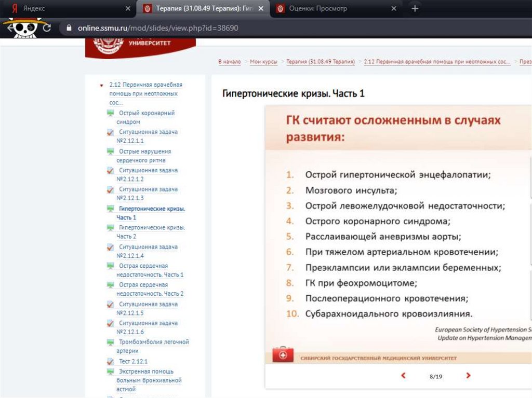Click presentation icon beside Острые нарушения сердечного ритма
The height and width of the screenshot is (398, 532).
(x=110, y=151)
